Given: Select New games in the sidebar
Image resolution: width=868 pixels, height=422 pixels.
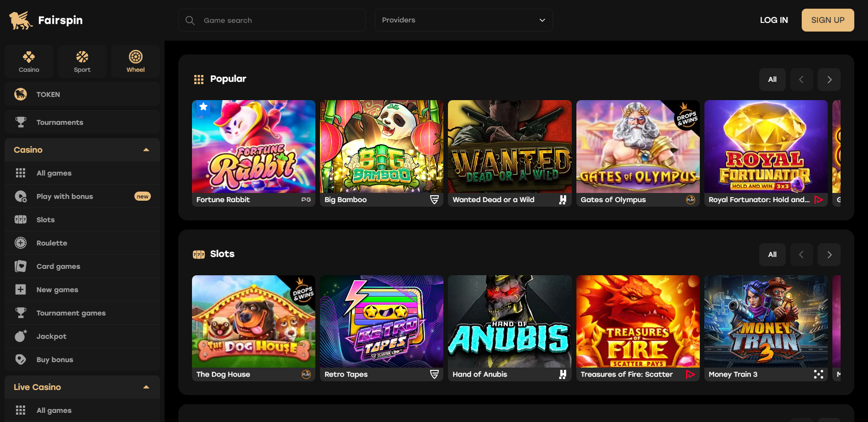Looking at the screenshot, I should [x=82, y=289].
